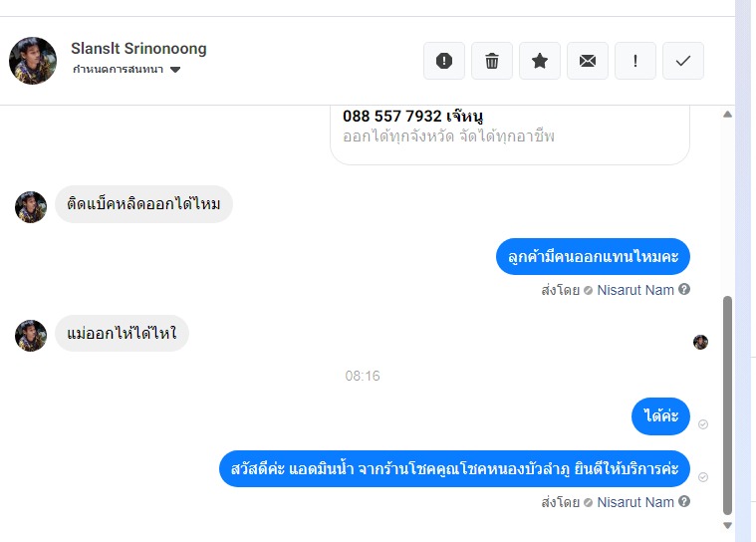Image resolution: width=756 pixels, height=542 pixels.
Task: Mark conversation done with checkmark
Action: pyautogui.click(x=683, y=61)
